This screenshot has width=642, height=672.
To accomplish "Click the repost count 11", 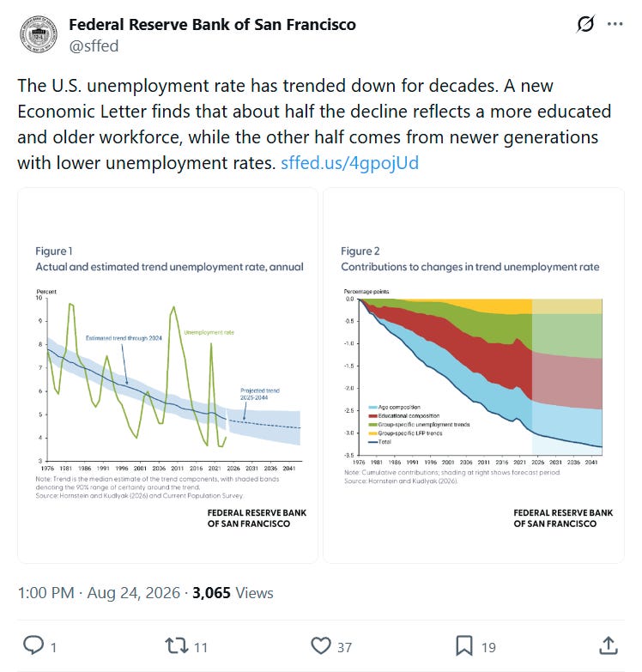I will [201, 647].
